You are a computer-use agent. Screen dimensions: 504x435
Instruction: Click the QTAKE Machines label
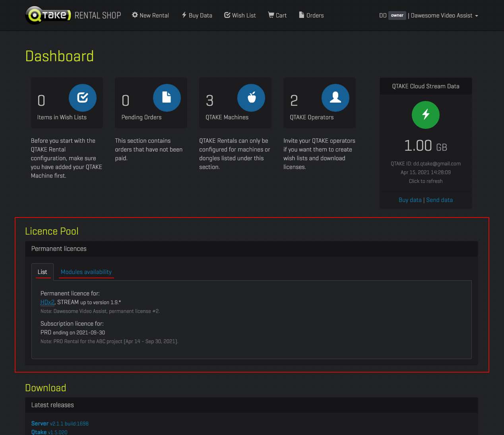(x=227, y=117)
